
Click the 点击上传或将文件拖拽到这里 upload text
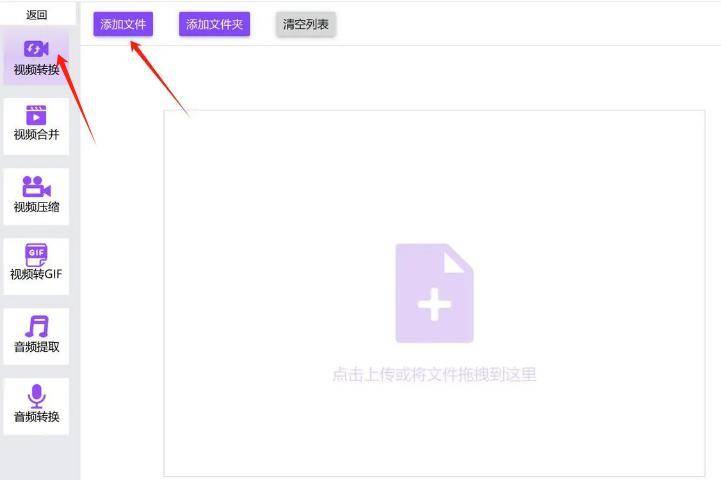[x=434, y=375]
